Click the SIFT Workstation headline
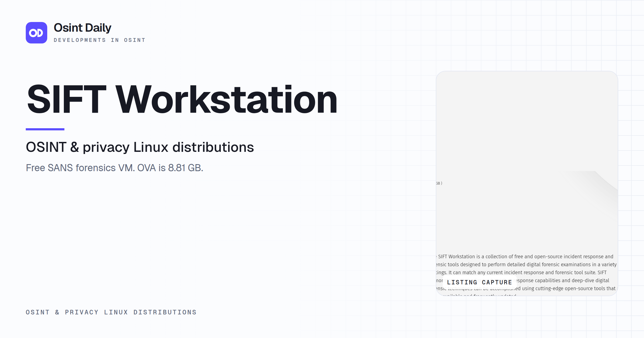Viewport: 644px width, 338px height. [182, 99]
